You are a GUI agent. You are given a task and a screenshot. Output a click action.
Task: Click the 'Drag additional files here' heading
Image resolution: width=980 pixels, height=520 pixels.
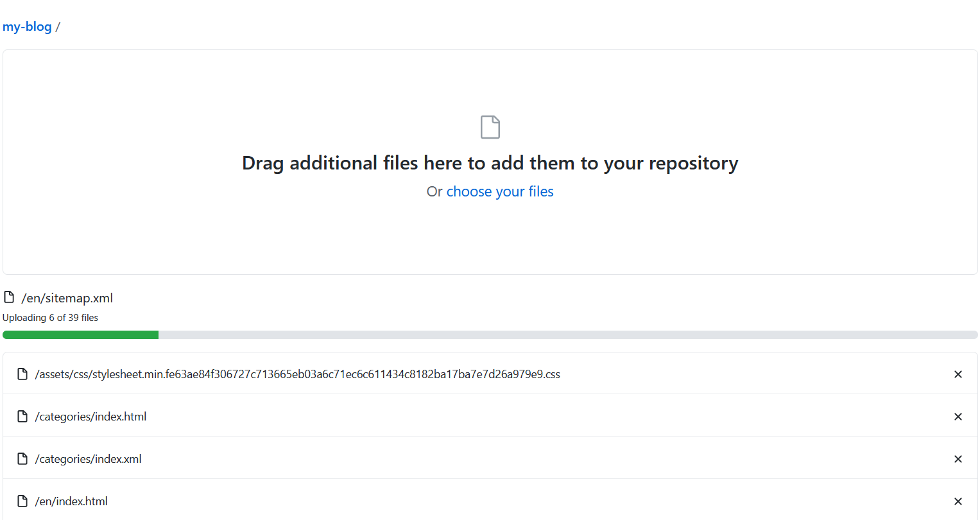pyautogui.click(x=490, y=163)
